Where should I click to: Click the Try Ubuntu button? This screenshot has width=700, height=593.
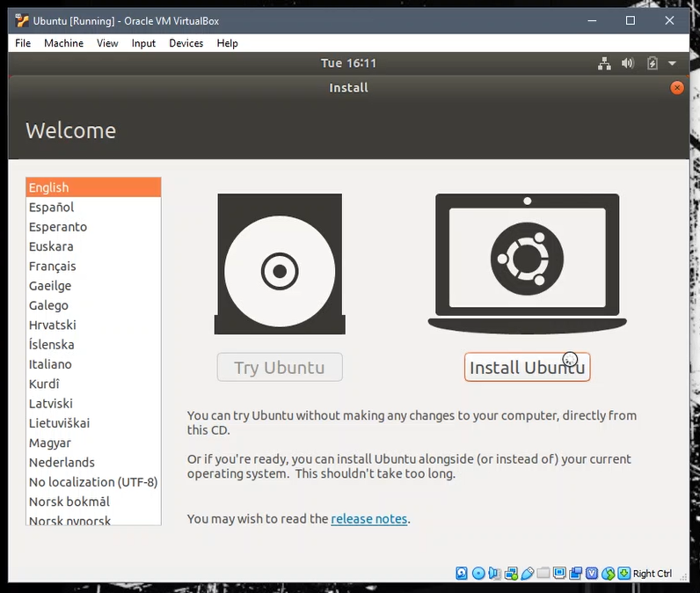coord(280,367)
